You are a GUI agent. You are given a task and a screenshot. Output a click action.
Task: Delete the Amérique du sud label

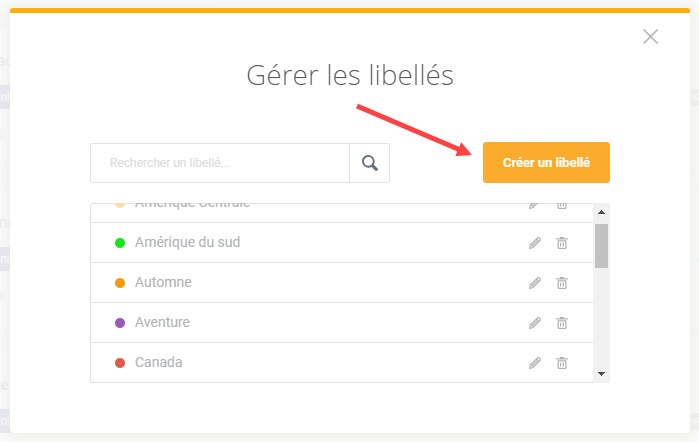coord(562,243)
